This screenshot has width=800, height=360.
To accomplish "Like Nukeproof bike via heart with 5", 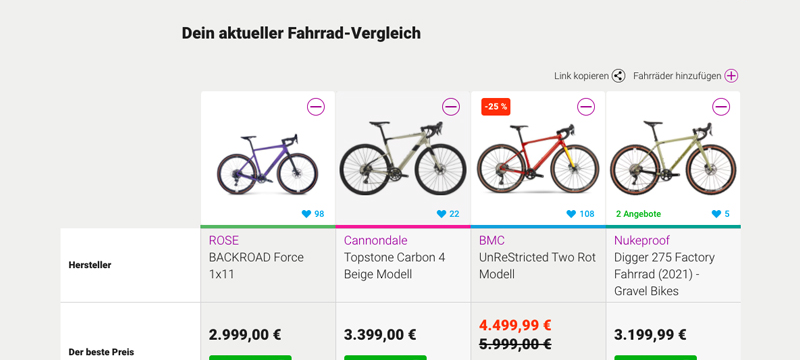I will (x=716, y=214).
